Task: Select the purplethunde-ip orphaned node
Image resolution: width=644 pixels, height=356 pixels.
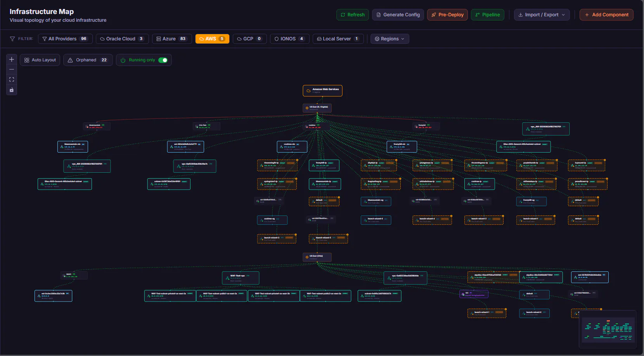Action: click(x=537, y=165)
